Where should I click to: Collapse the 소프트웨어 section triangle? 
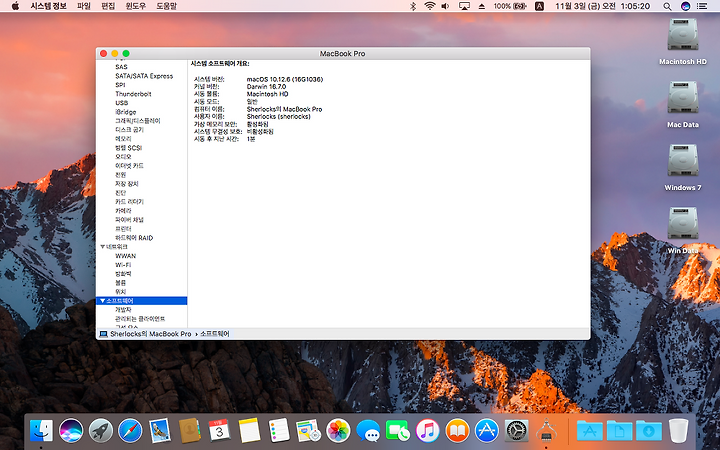coord(102,301)
